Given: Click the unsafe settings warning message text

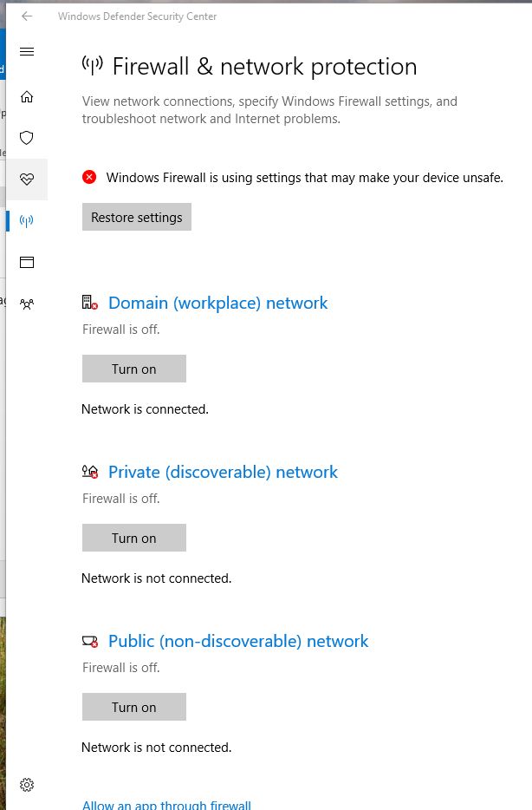Looking at the screenshot, I should [304, 178].
